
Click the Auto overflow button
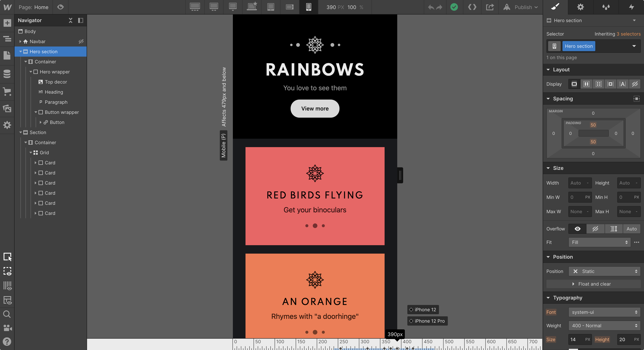pyautogui.click(x=632, y=229)
